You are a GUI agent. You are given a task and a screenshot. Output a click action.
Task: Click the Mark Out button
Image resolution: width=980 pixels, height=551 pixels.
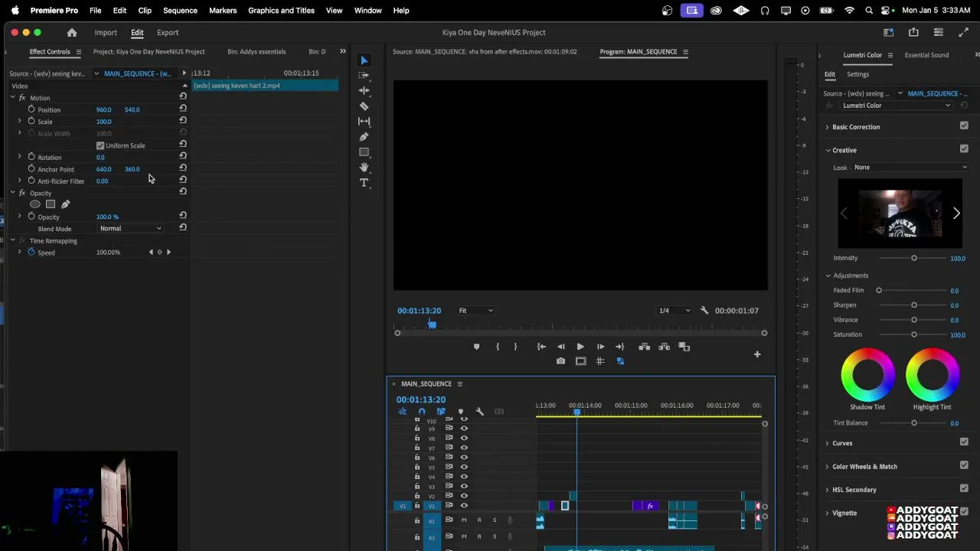point(515,347)
